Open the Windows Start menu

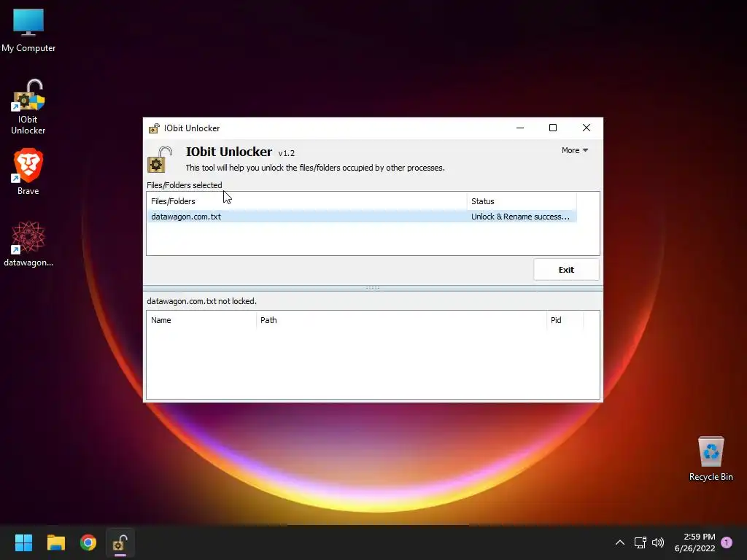point(23,542)
